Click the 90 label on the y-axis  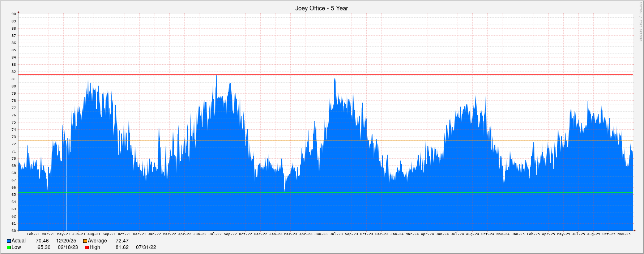point(14,14)
